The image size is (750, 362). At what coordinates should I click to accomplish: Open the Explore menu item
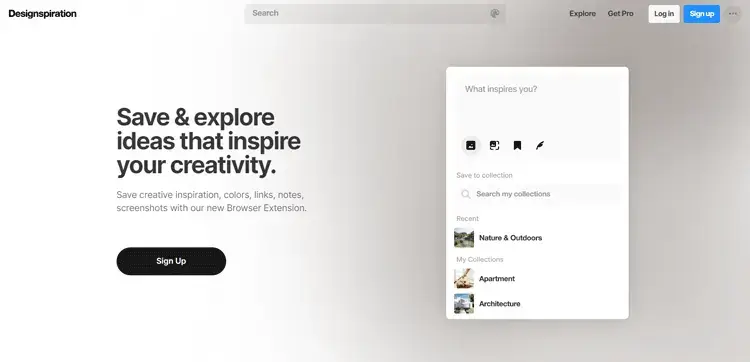pyautogui.click(x=582, y=13)
